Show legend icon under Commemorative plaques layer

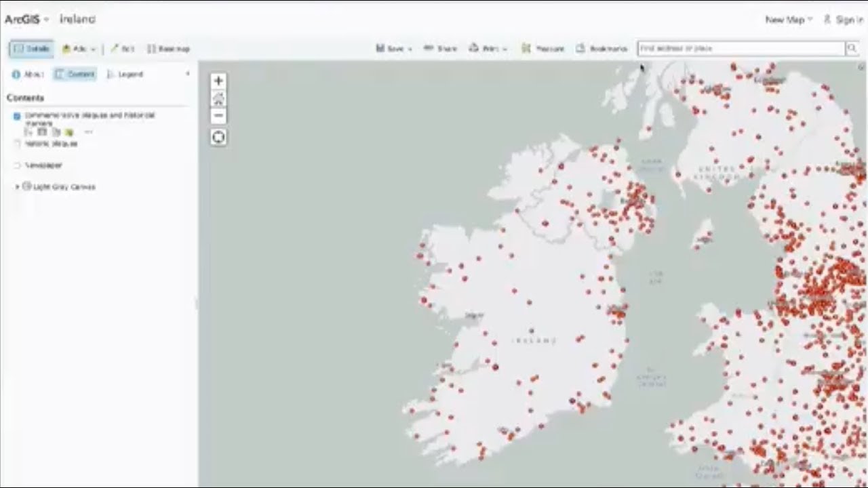coord(28,131)
